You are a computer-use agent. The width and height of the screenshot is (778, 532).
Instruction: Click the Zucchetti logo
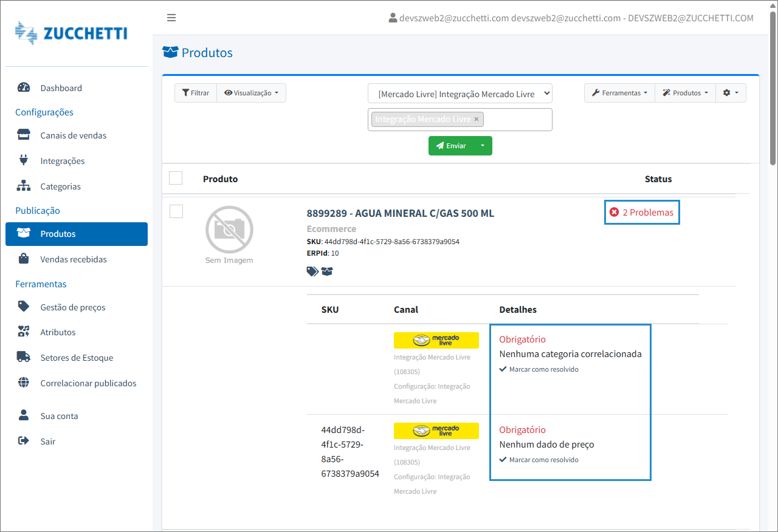[x=72, y=33]
